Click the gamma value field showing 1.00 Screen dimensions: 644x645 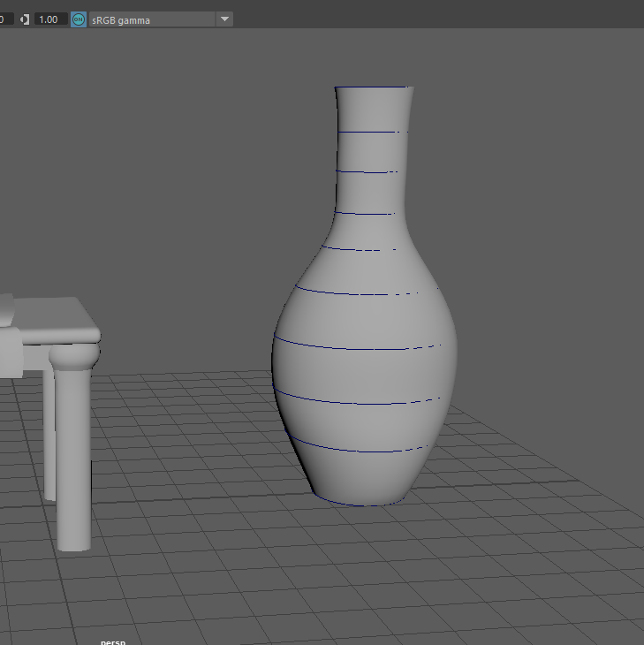click(50, 19)
